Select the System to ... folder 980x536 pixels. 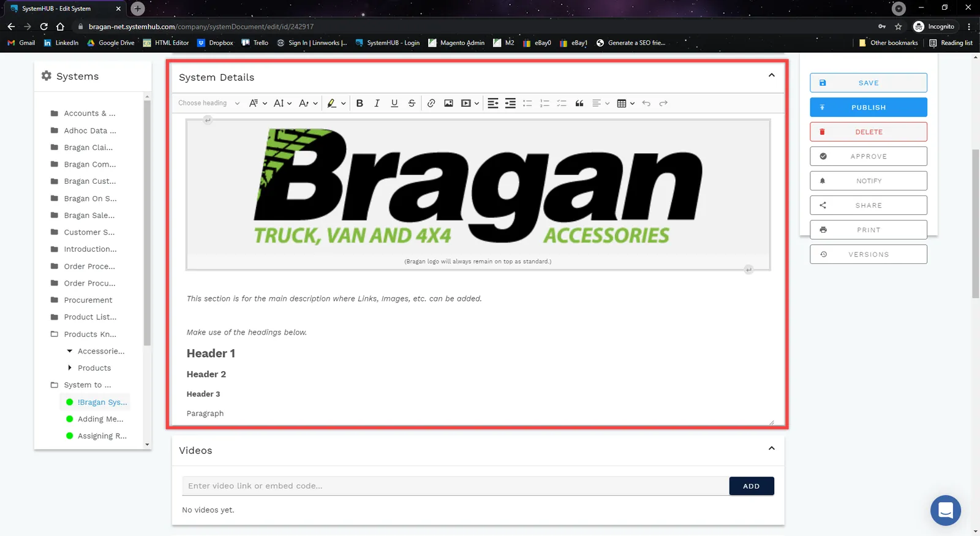81,385
